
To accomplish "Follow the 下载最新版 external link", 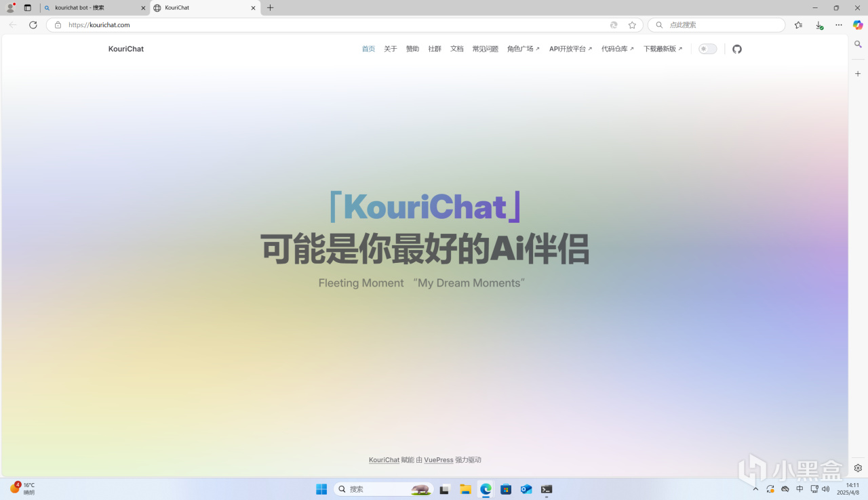I will (x=663, y=49).
